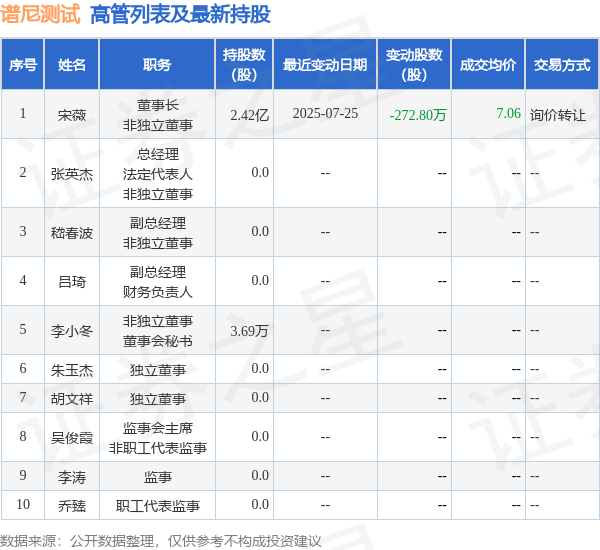Select the 序号 column header
The height and width of the screenshot is (550, 600).
[23, 64]
